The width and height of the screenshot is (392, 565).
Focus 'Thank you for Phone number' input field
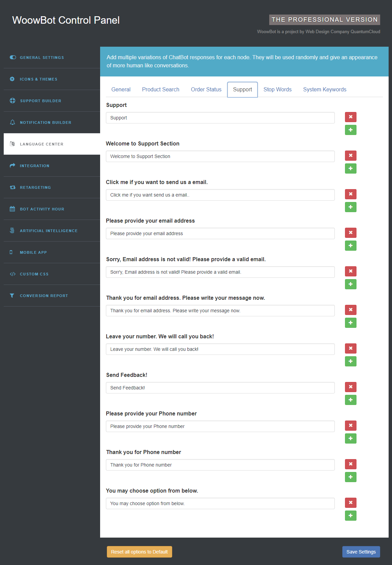tap(220, 465)
